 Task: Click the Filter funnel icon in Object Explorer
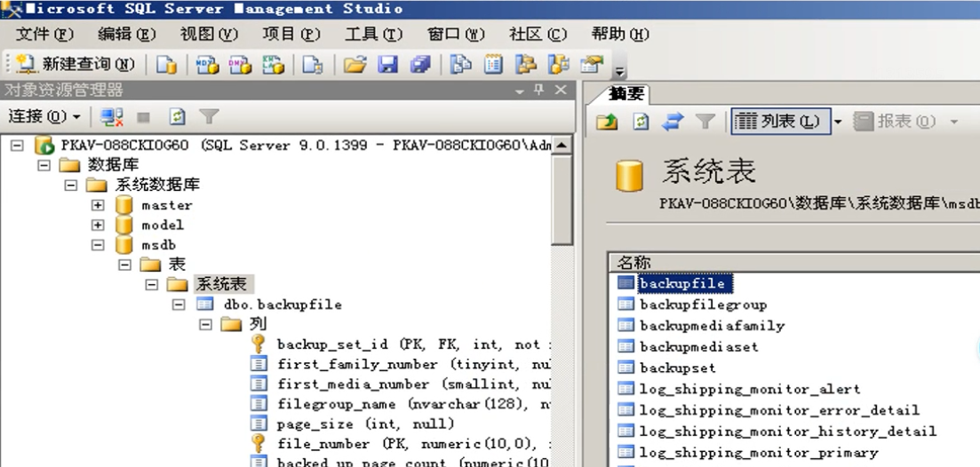[209, 117]
